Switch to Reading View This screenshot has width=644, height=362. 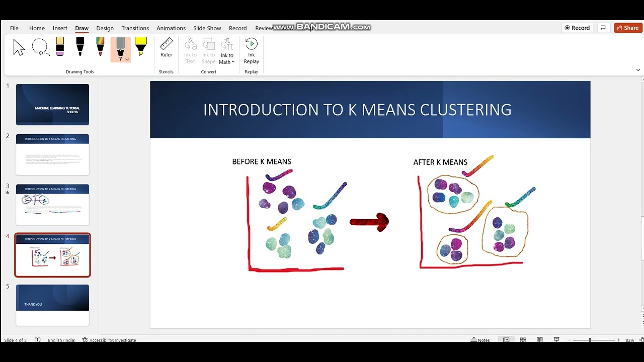point(539,340)
